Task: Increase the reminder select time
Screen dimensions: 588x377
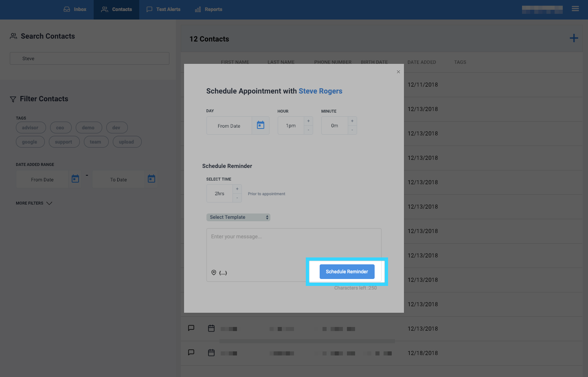Action: 237,189
